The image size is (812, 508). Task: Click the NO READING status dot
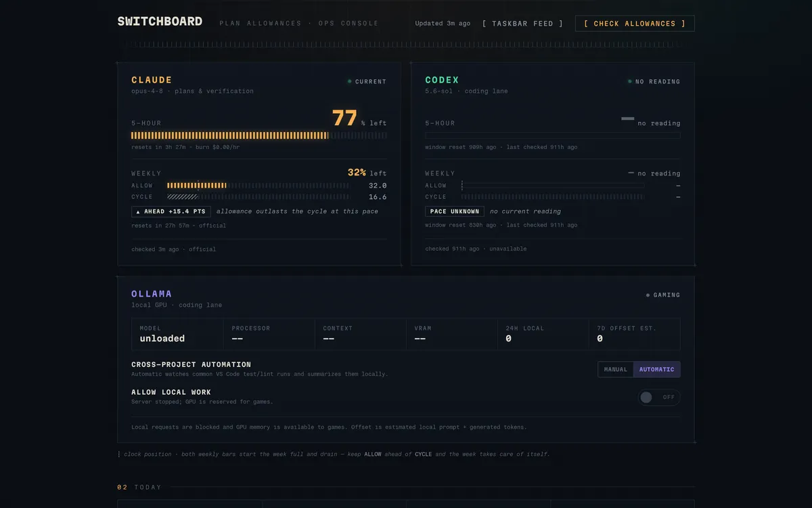tap(630, 81)
